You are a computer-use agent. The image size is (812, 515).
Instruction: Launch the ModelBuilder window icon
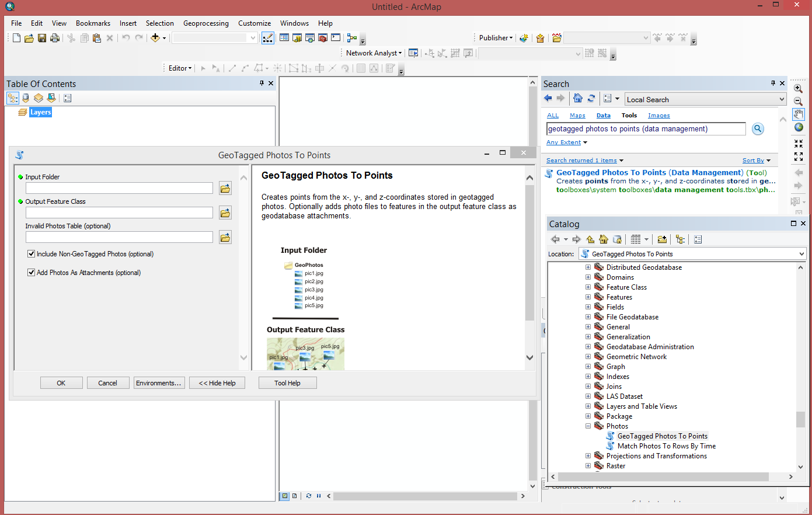351,38
